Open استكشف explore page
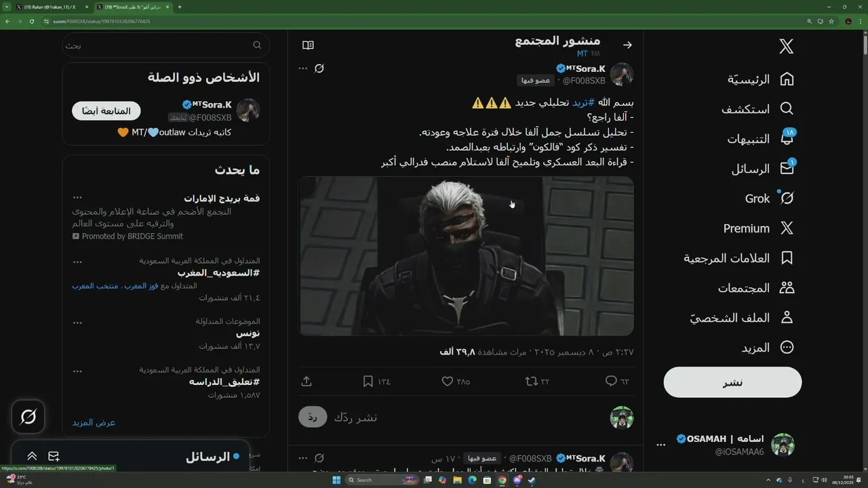868x488 pixels. click(x=757, y=109)
